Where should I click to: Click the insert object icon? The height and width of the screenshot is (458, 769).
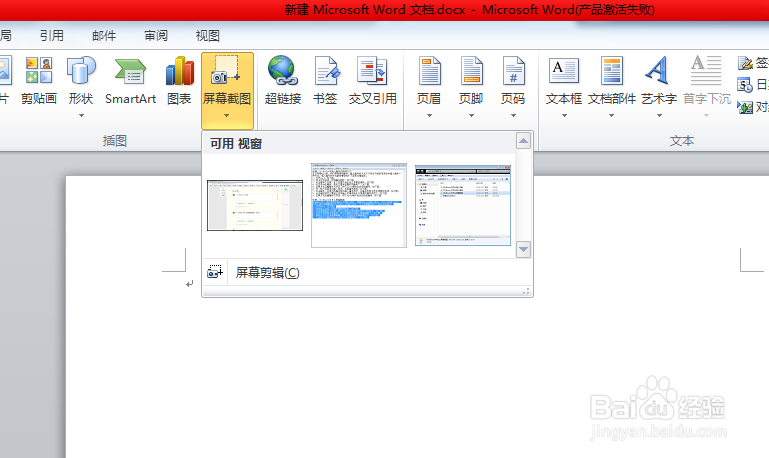click(x=745, y=107)
